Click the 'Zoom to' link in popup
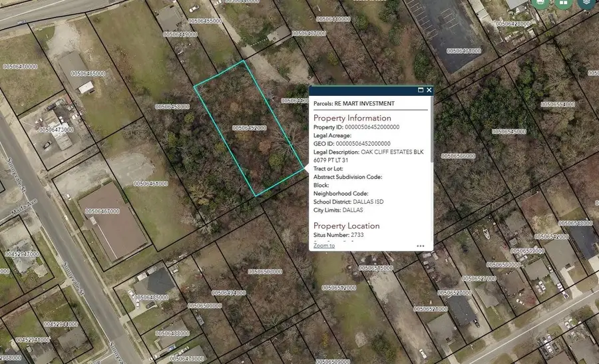Image resolution: width=599 pixels, height=364 pixels. [324, 246]
